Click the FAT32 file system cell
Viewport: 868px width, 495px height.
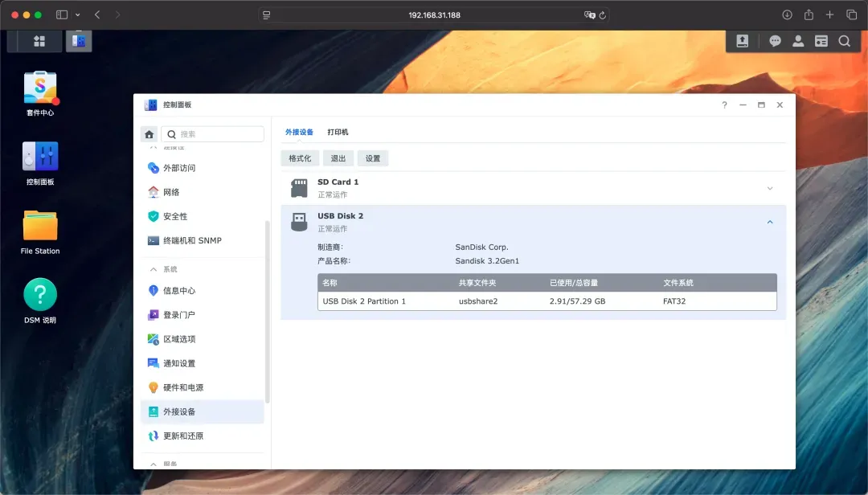[674, 301]
